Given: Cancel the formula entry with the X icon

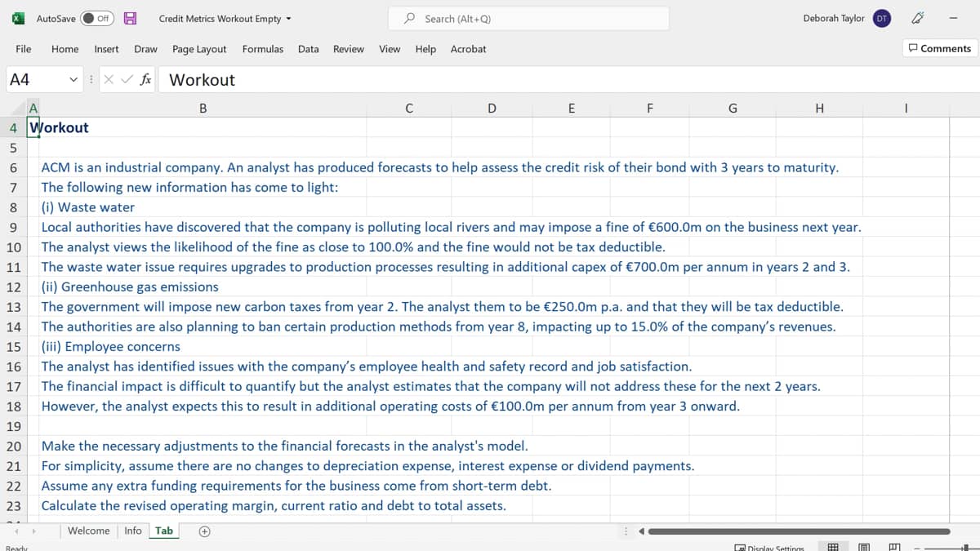Looking at the screenshot, I should 110,79.
